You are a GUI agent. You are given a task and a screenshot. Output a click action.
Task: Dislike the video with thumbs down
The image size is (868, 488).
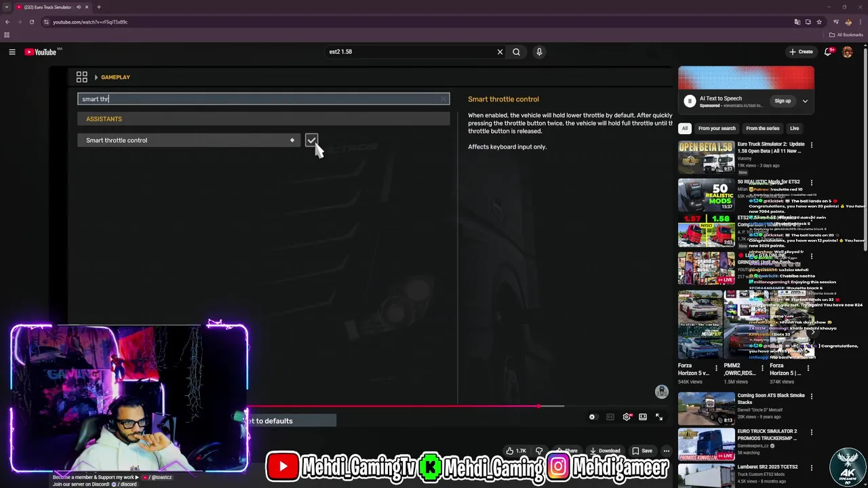tap(539, 451)
